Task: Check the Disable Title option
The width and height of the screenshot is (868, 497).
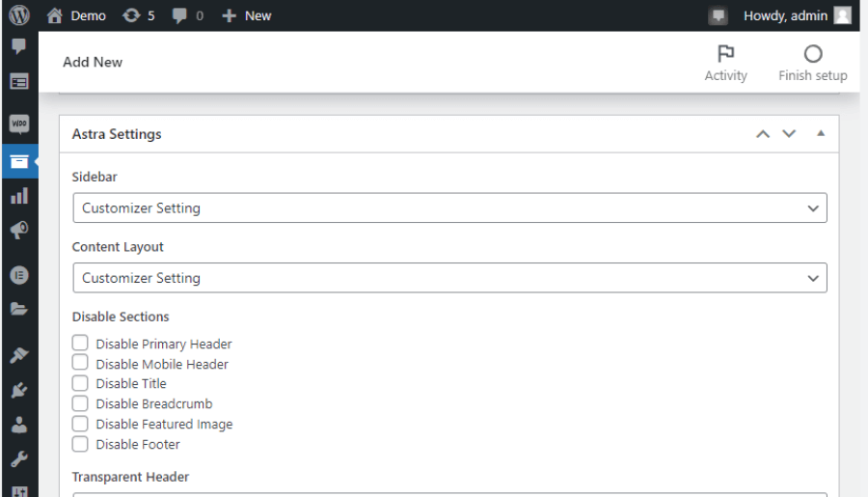Action: tap(80, 383)
